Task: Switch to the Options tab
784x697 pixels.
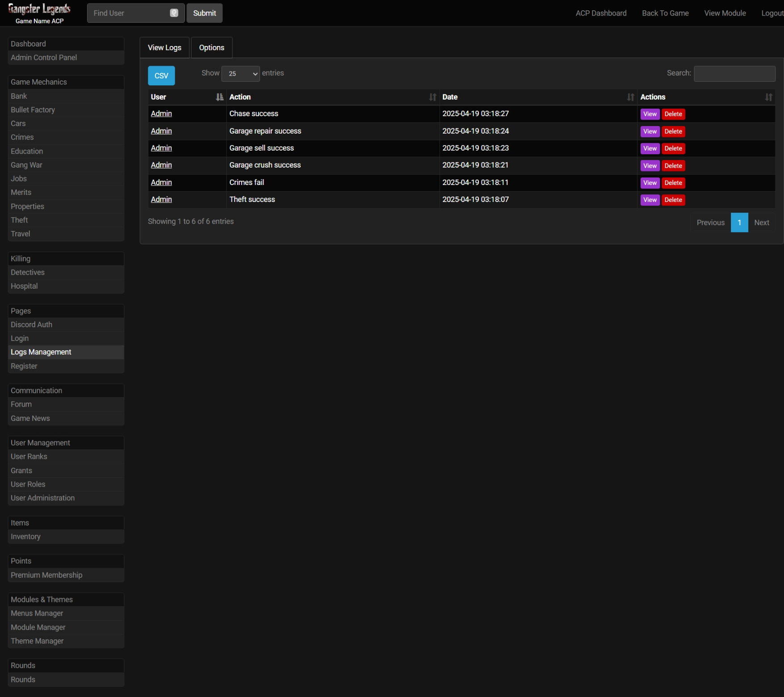Action: pos(211,48)
